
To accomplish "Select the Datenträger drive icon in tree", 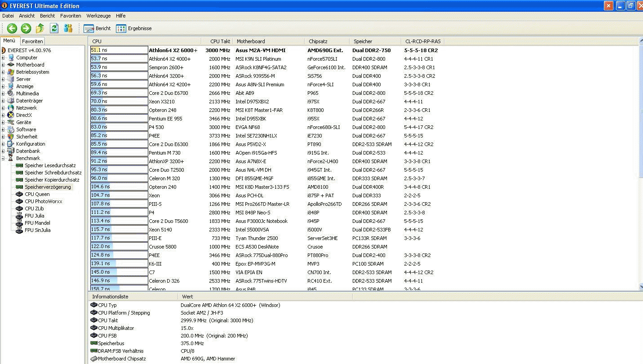I will (x=11, y=101).
